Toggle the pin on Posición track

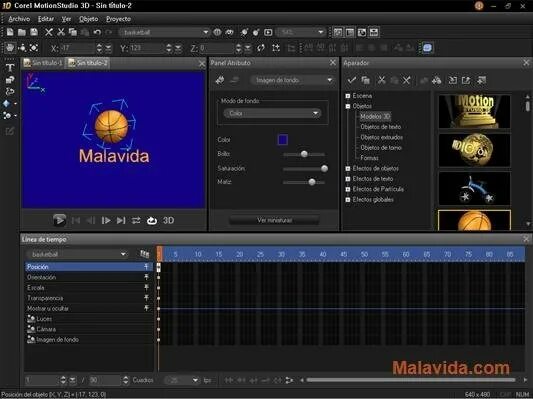[147, 266]
